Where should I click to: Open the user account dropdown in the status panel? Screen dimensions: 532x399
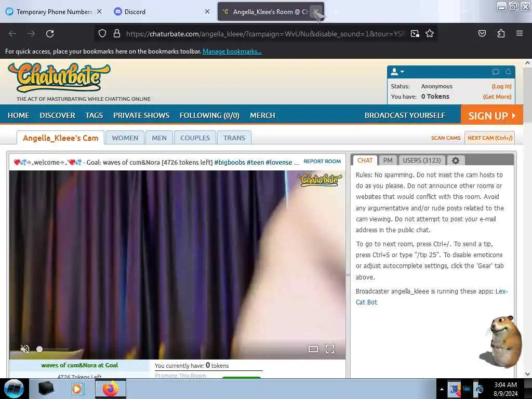pyautogui.click(x=397, y=72)
